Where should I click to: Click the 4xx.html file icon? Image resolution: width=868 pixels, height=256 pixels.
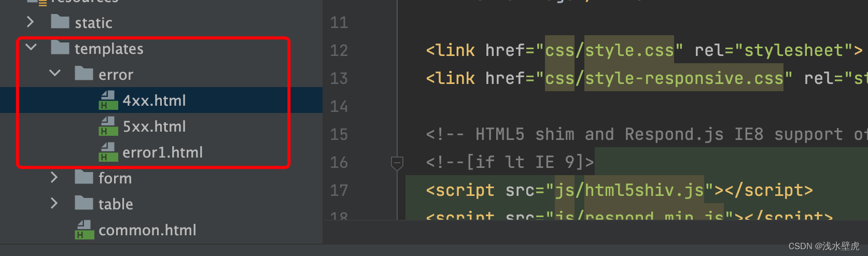pyautogui.click(x=108, y=100)
